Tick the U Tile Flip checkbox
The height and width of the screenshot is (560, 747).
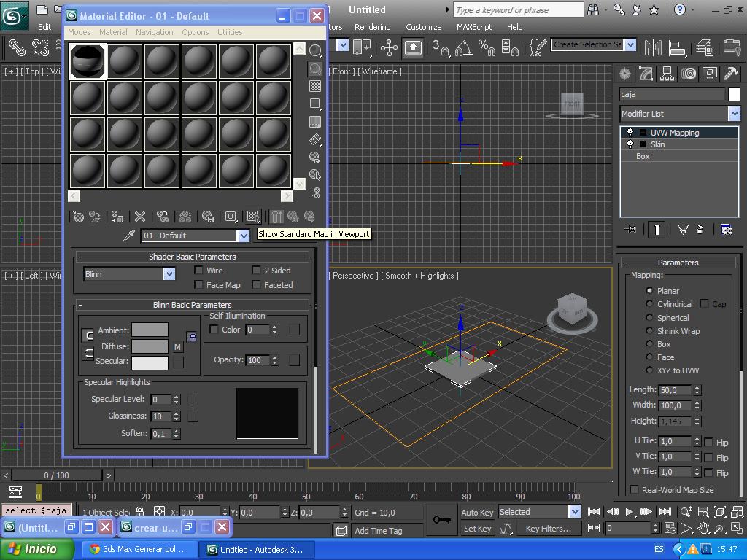(x=708, y=442)
